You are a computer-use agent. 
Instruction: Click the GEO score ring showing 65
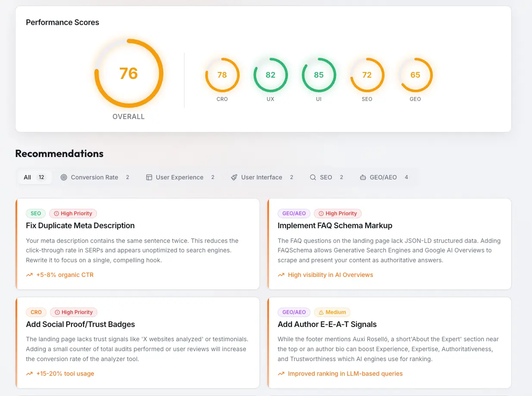coord(415,75)
